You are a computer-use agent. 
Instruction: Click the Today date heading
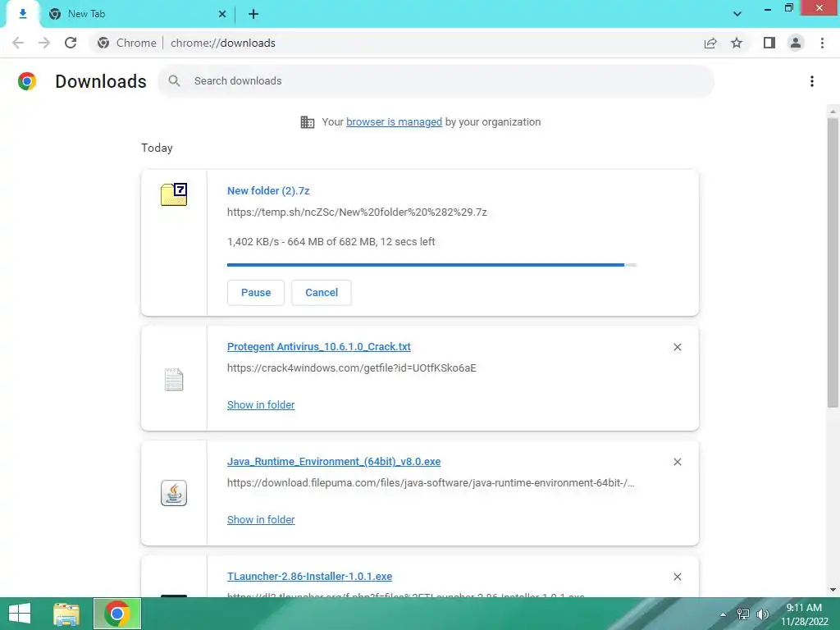tap(157, 148)
